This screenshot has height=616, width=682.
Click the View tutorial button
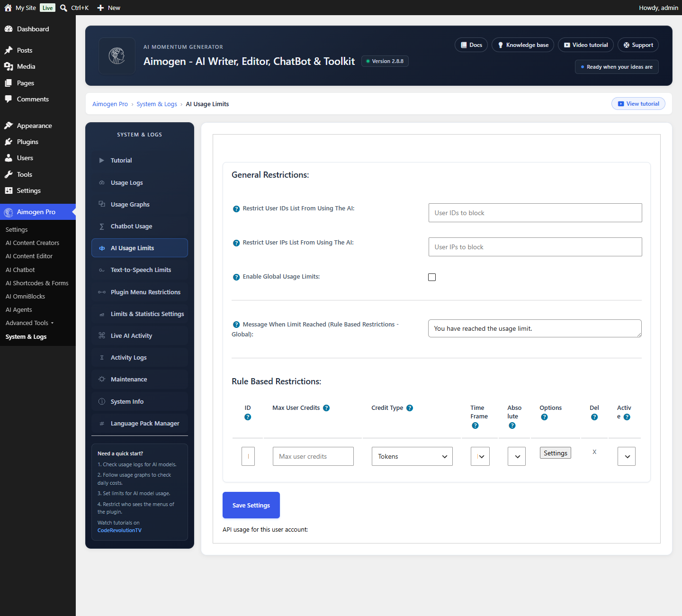pos(638,104)
